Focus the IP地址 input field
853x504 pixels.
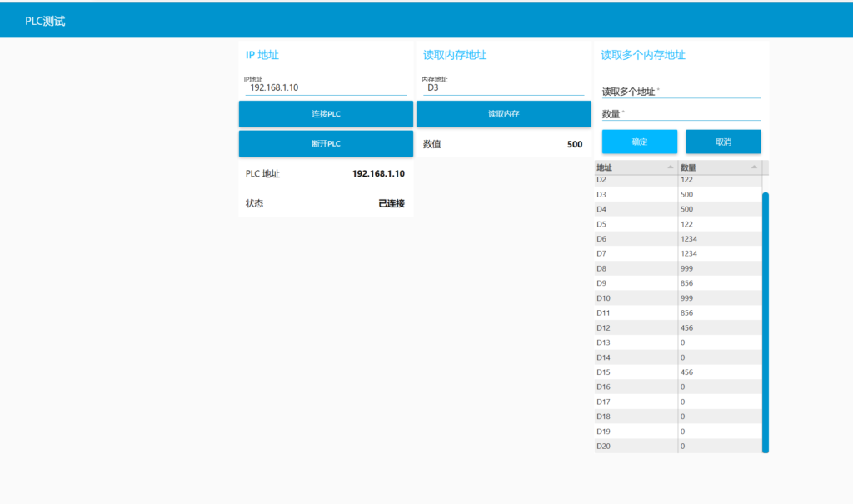click(325, 87)
